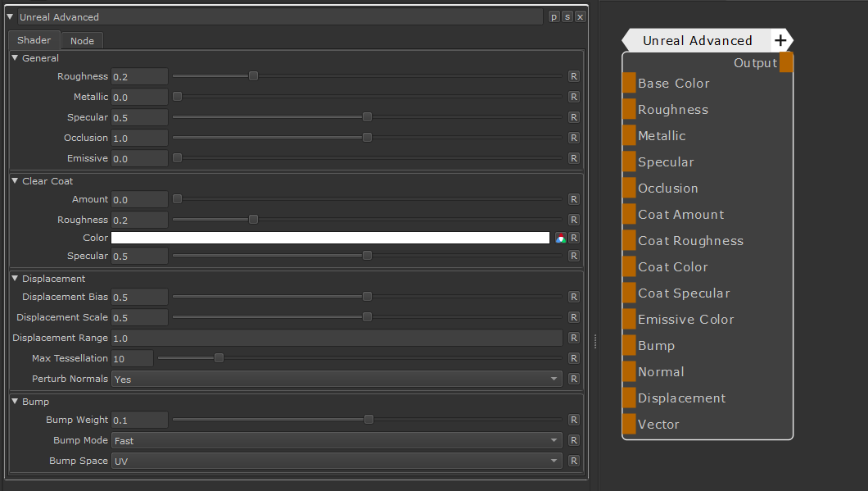Open the Clear Coat color picker icon
The width and height of the screenshot is (868, 491).
(561, 238)
